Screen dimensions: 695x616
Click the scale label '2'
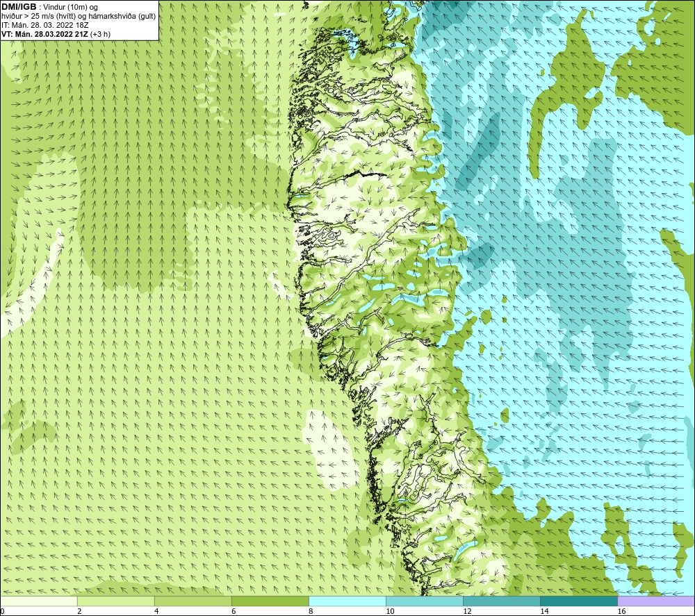[x=79, y=612]
